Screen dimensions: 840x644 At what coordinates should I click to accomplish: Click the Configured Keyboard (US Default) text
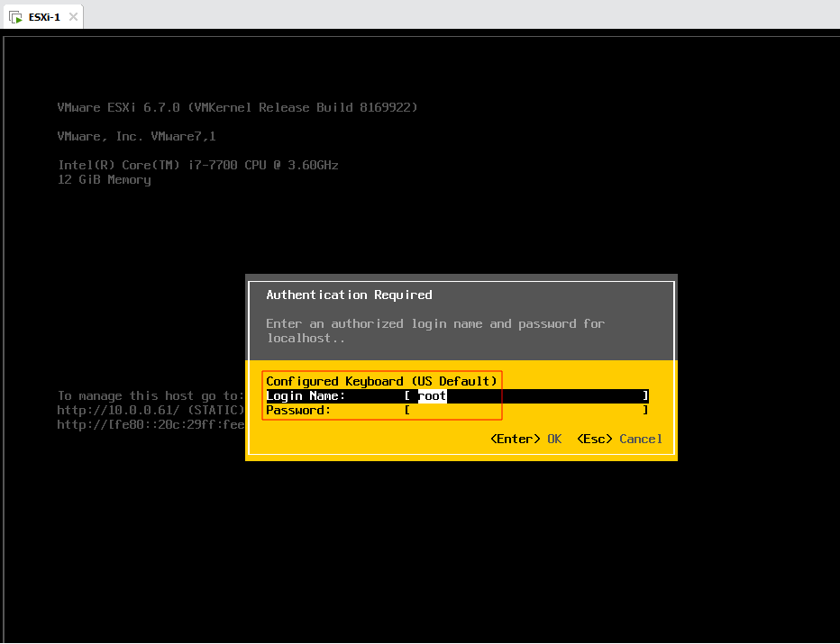tap(381, 381)
